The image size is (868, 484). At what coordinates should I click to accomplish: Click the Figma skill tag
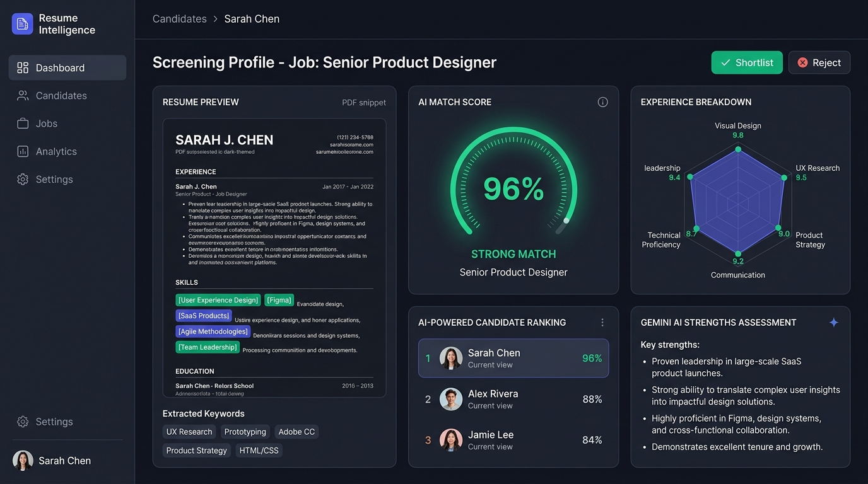click(279, 300)
